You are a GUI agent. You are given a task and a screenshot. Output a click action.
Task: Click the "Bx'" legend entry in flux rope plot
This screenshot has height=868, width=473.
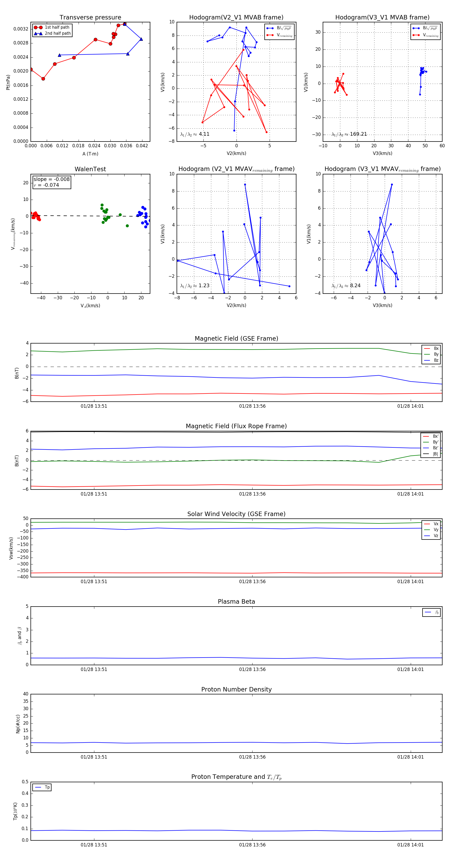[431, 436]
